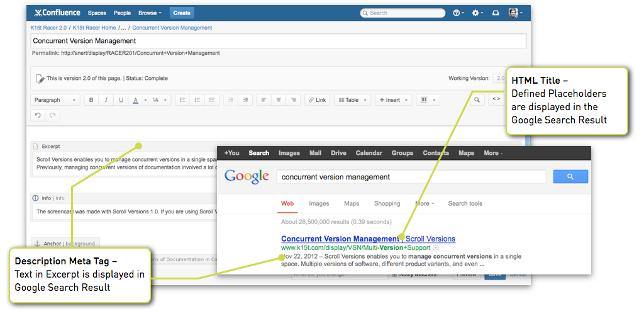Click the Google search query box

[411, 177]
